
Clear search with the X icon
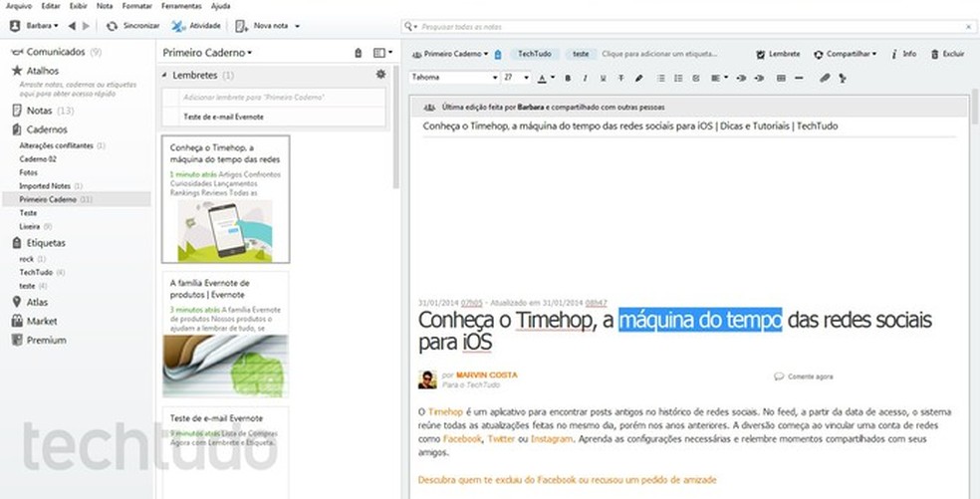968,27
